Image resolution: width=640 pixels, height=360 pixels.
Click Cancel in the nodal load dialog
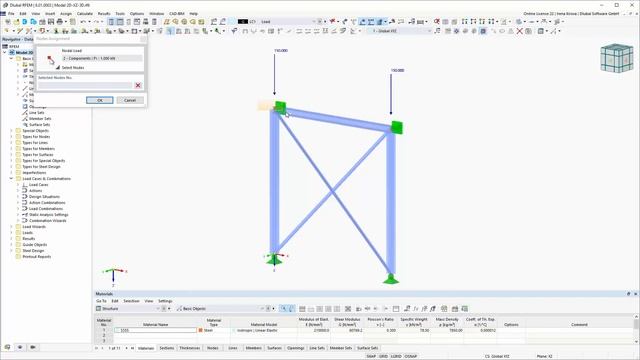tap(130, 100)
